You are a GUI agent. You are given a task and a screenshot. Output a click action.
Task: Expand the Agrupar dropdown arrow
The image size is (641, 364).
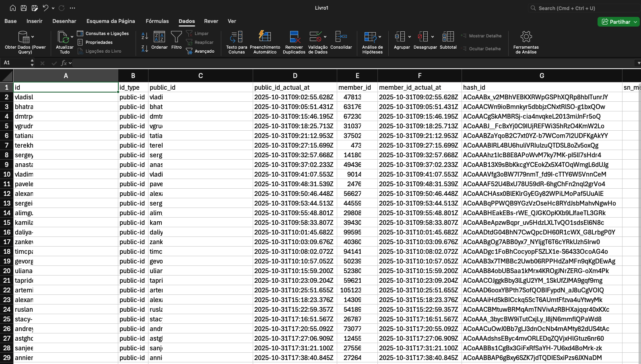click(x=410, y=37)
